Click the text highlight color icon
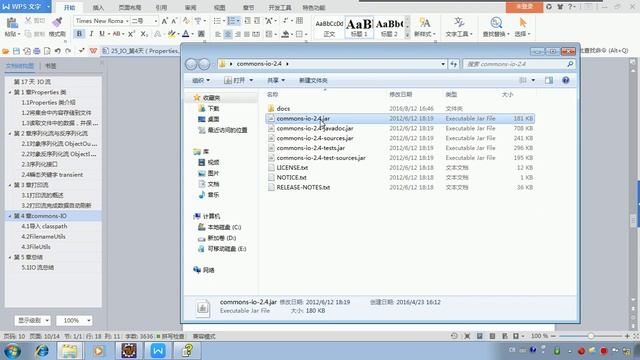The height and width of the screenshot is (360, 640). click(171, 34)
